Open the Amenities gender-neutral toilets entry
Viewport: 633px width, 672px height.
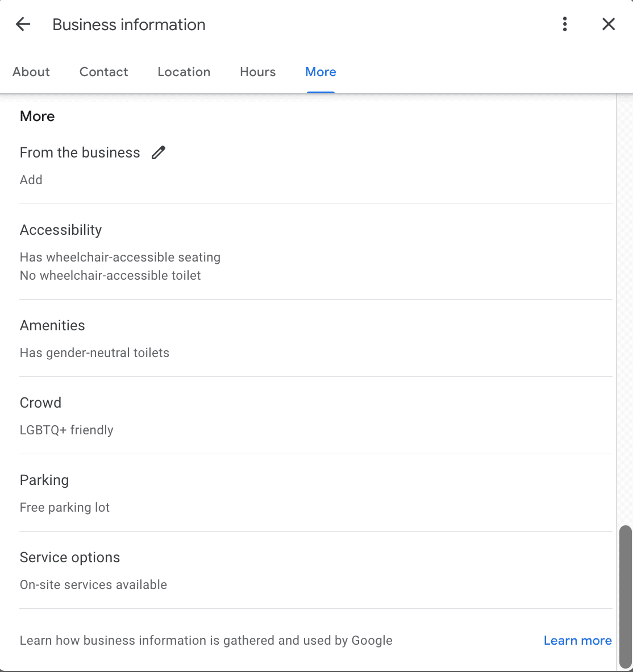pos(94,352)
